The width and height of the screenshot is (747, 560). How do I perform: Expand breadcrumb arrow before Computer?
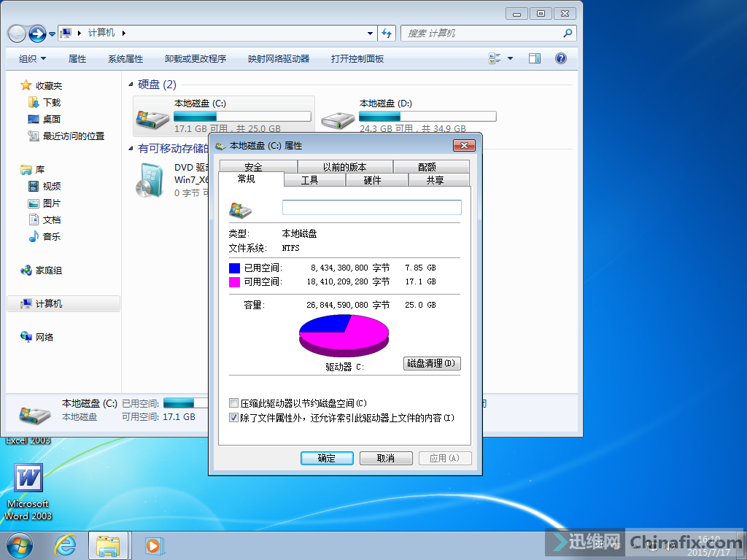[x=79, y=33]
